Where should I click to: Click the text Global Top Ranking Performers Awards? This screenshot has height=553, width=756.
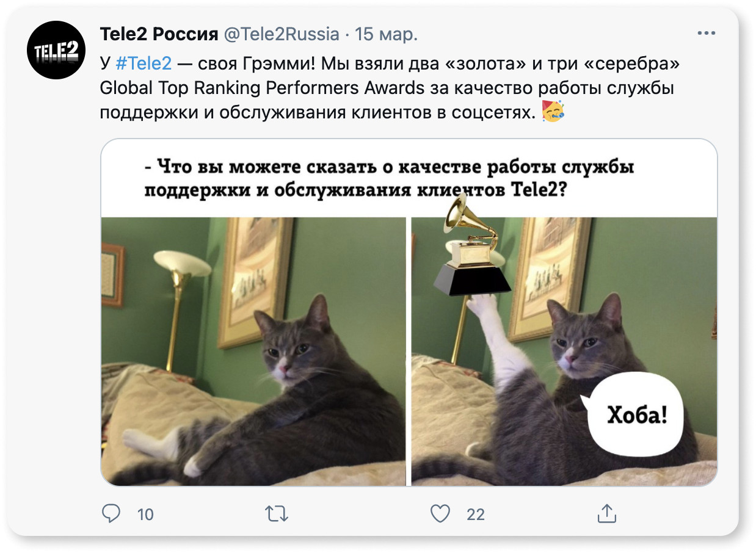[x=262, y=87]
